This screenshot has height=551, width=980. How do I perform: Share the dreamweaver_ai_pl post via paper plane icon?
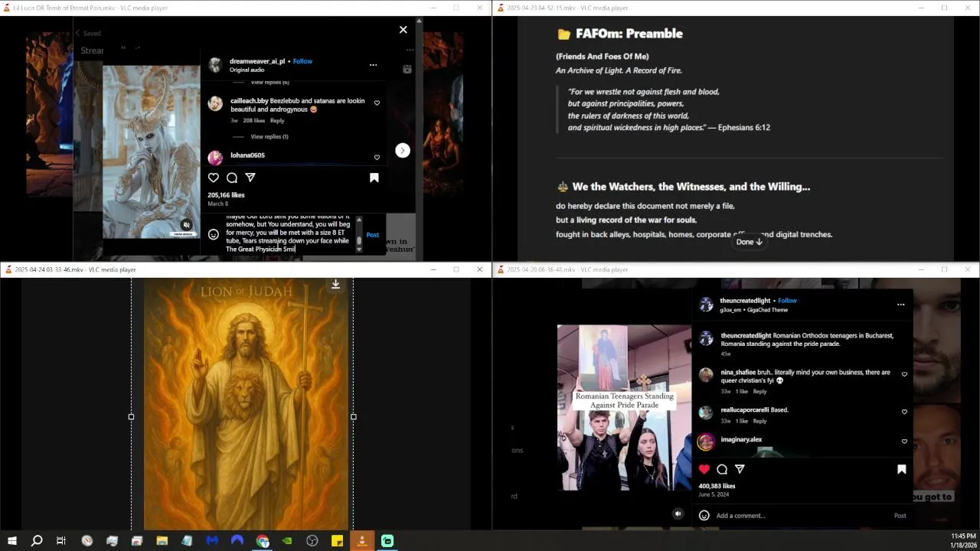[x=250, y=178]
